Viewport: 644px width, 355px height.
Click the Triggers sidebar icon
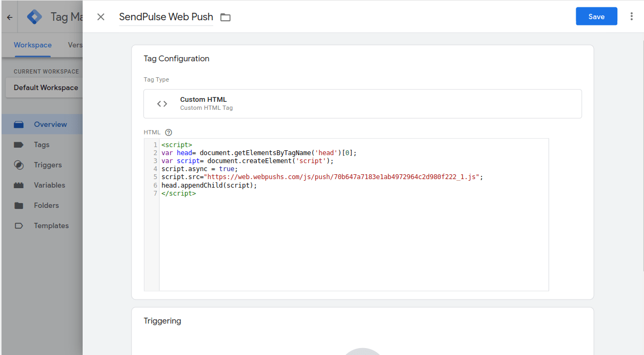click(19, 165)
